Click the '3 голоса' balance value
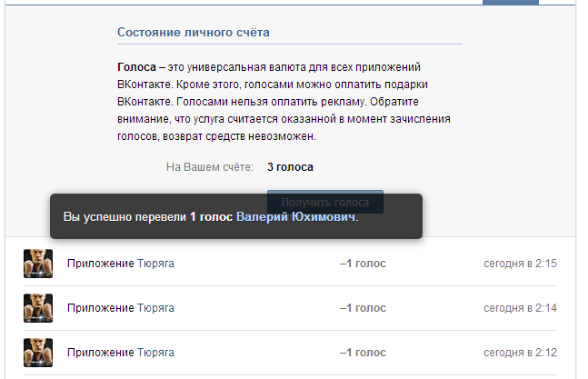Viewport: 588px width, 379px height. tap(290, 167)
